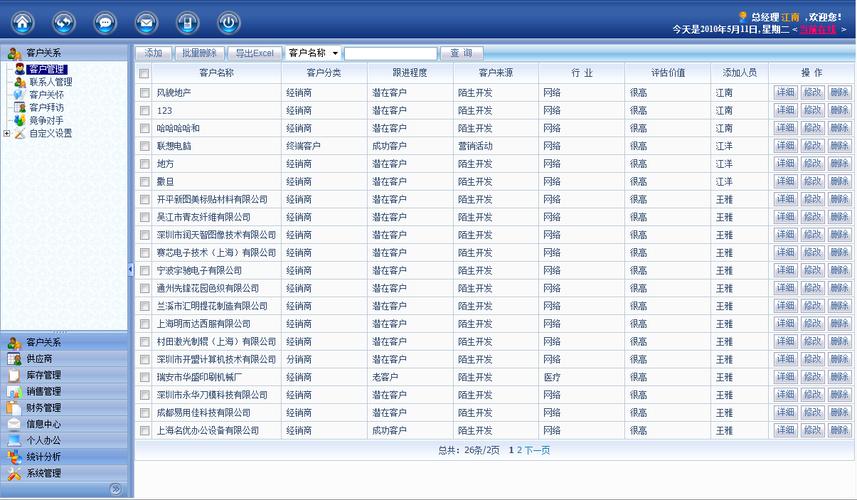Image resolution: width=857 pixels, height=500 pixels.
Task: Open the 客户名称 search field dropdown
Action: pos(335,53)
